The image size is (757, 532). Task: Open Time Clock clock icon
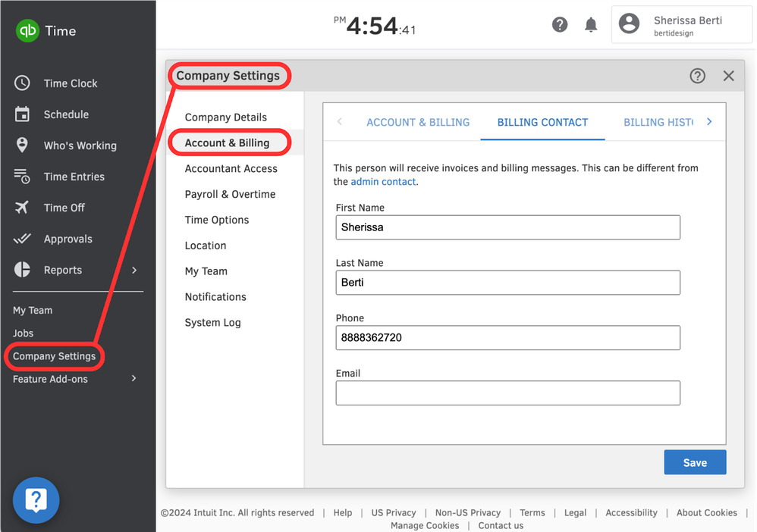pyautogui.click(x=22, y=83)
